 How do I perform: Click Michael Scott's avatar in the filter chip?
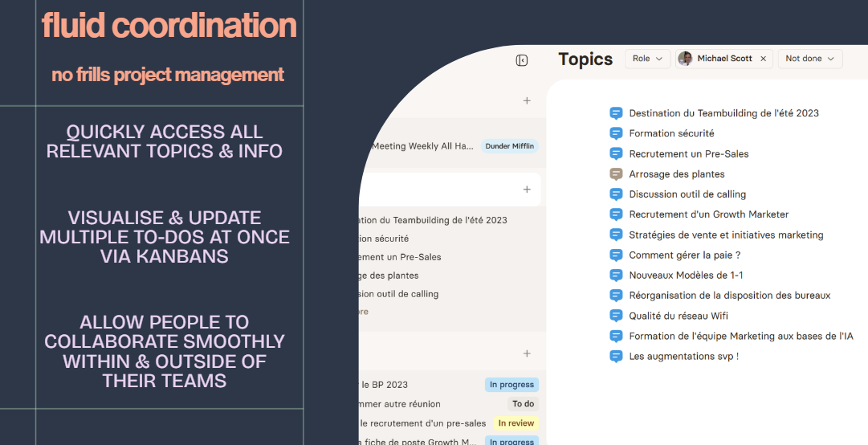coord(685,59)
